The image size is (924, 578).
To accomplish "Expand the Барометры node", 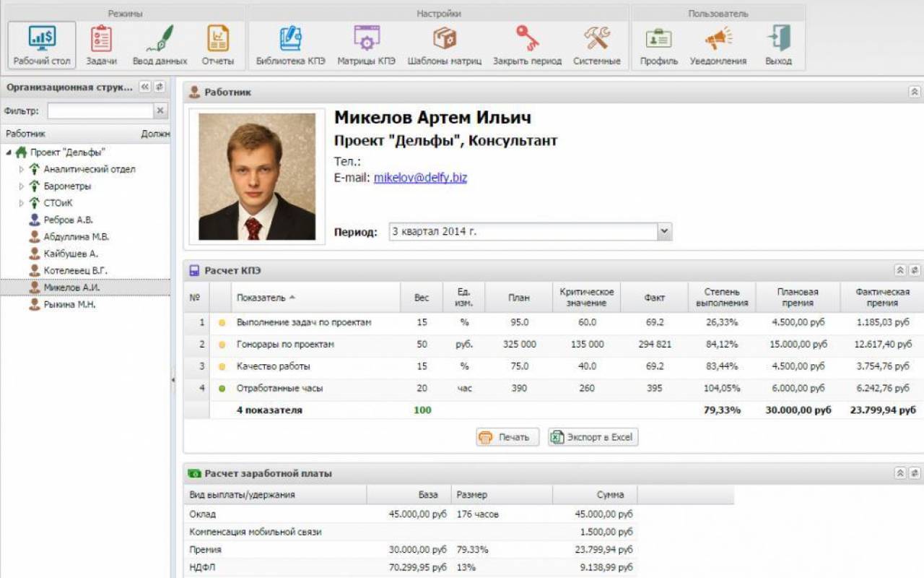I will (x=21, y=186).
